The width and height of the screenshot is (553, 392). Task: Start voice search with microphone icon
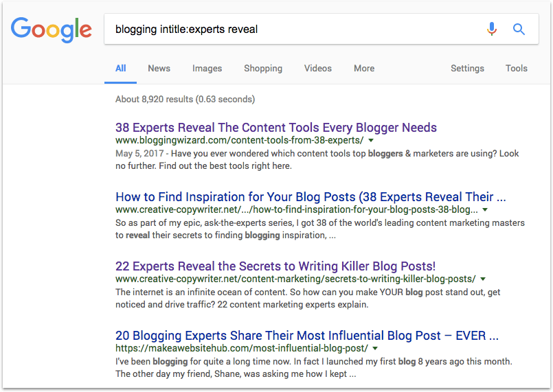[x=492, y=29]
